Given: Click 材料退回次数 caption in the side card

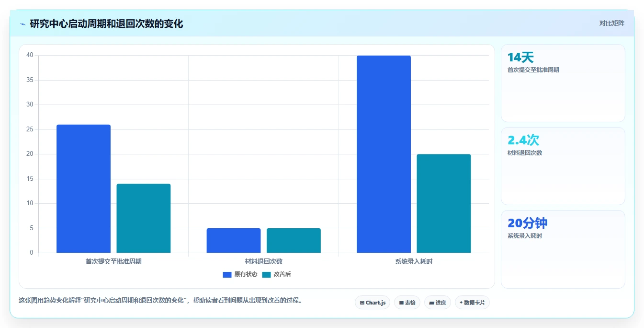Looking at the screenshot, I should click(525, 153).
